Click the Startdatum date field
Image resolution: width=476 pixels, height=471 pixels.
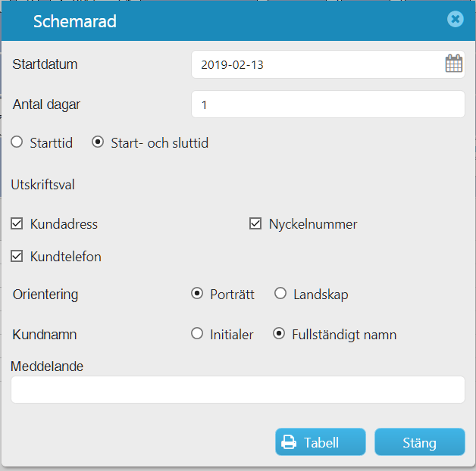pyautogui.click(x=328, y=64)
